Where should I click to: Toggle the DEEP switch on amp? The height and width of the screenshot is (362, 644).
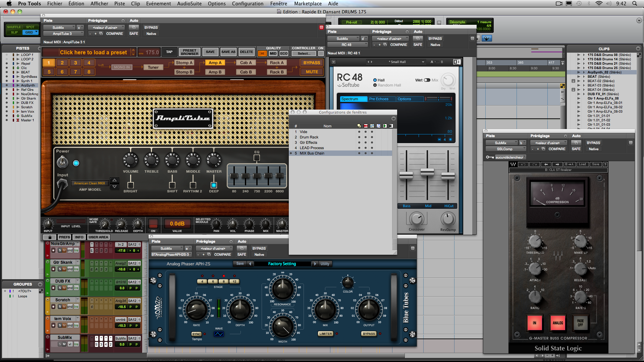click(x=214, y=185)
